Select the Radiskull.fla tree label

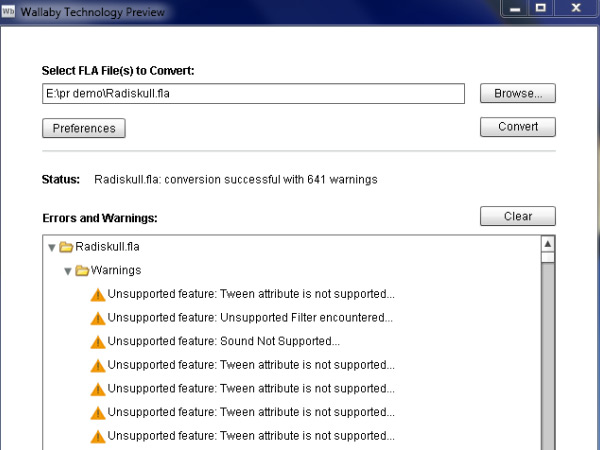coord(108,246)
